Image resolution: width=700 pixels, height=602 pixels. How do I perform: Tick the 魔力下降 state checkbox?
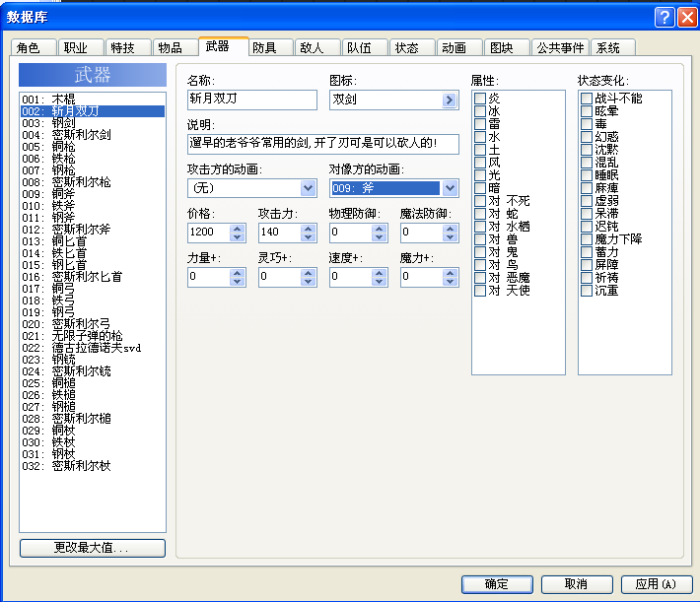coord(587,239)
